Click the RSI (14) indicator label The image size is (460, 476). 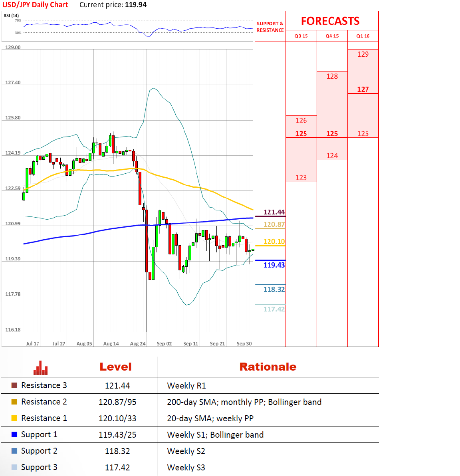[11, 16]
